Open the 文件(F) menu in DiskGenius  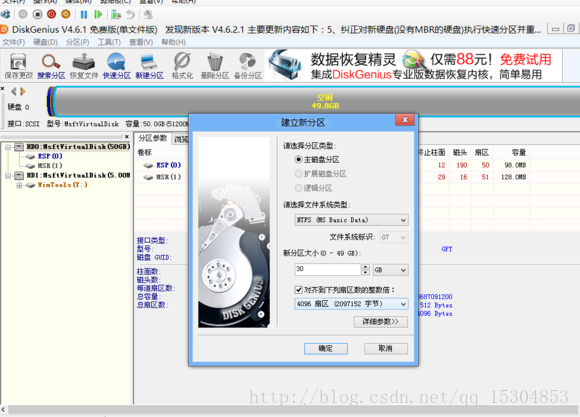pyautogui.click(x=13, y=42)
